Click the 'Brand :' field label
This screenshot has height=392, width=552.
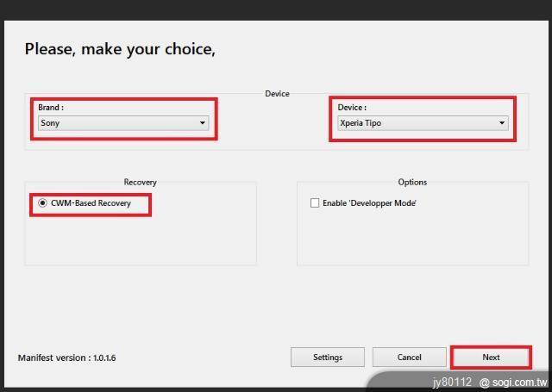(x=51, y=108)
